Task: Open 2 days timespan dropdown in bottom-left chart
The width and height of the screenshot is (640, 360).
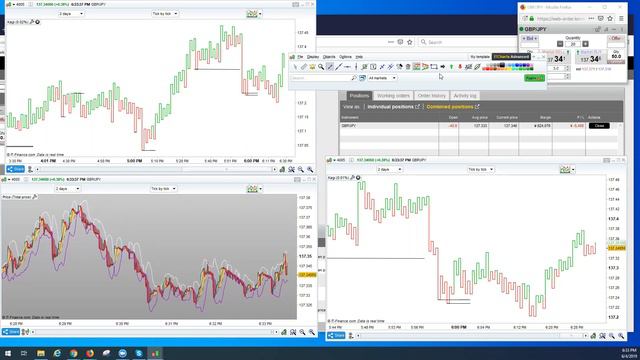Action: (68, 189)
